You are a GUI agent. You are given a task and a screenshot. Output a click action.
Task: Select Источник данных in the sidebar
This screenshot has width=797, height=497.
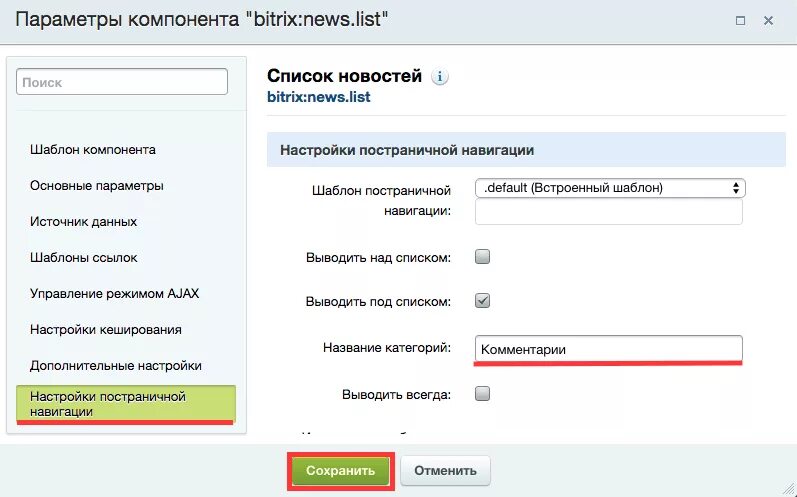(x=84, y=222)
